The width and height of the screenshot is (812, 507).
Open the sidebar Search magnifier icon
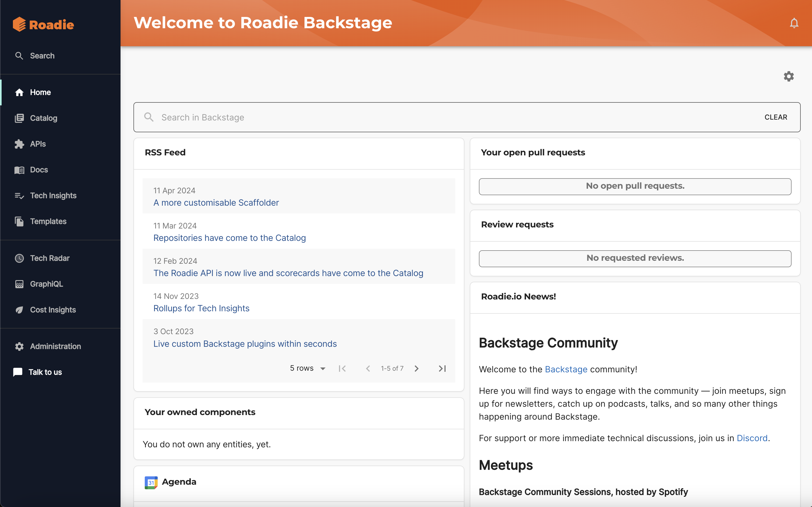tap(19, 56)
